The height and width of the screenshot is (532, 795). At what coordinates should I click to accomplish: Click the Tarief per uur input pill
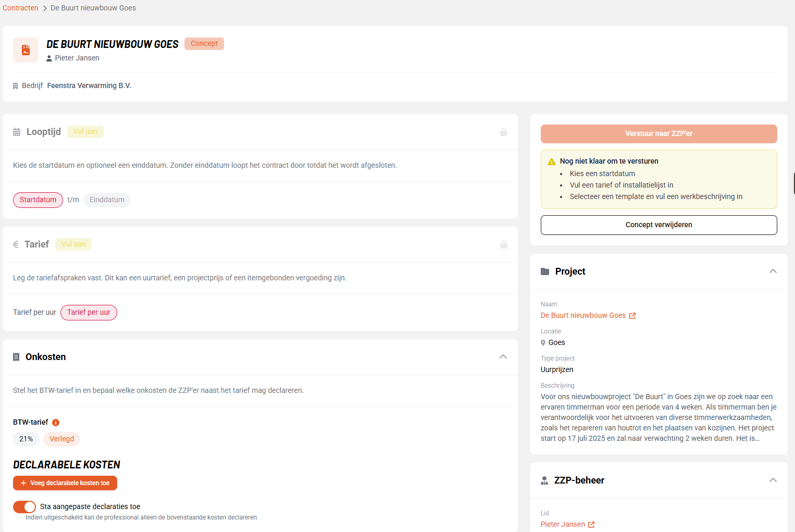point(89,313)
